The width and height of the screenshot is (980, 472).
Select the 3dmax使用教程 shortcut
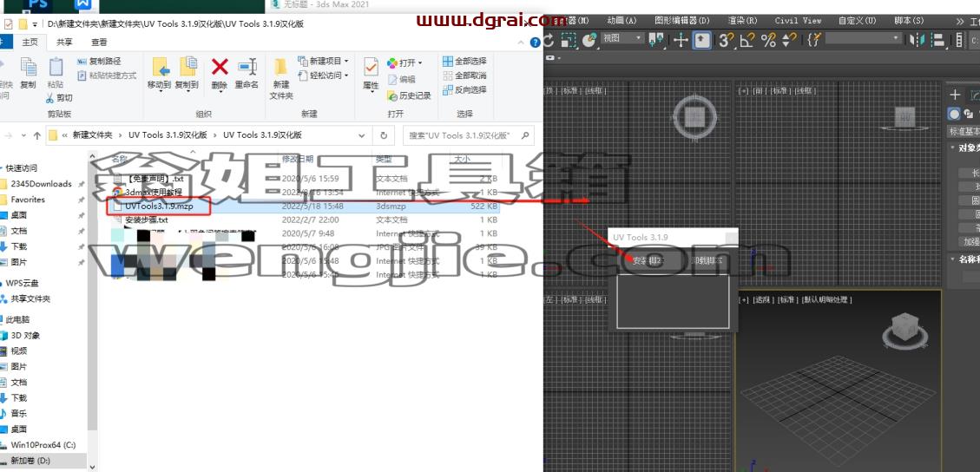click(153, 193)
